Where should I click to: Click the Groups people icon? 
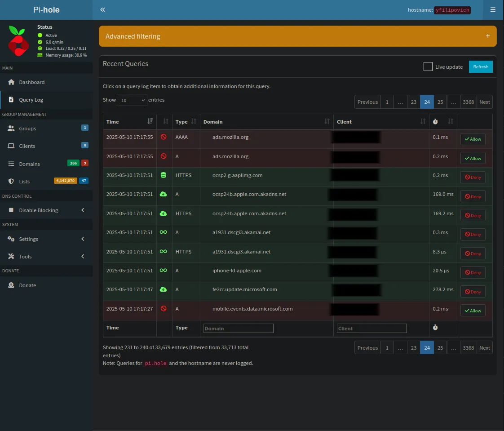point(11,129)
